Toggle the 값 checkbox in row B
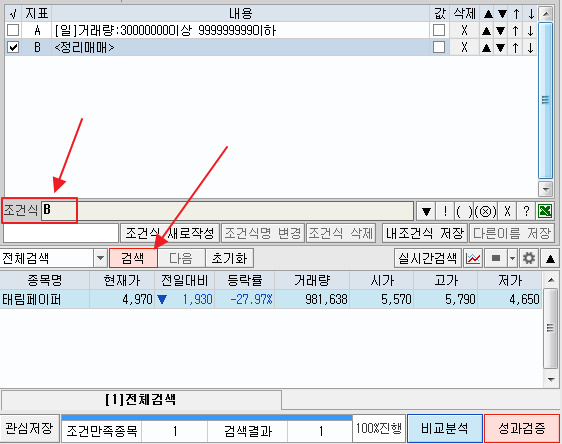The height and width of the screenshot is (444, 562). (x=439, y=47)
